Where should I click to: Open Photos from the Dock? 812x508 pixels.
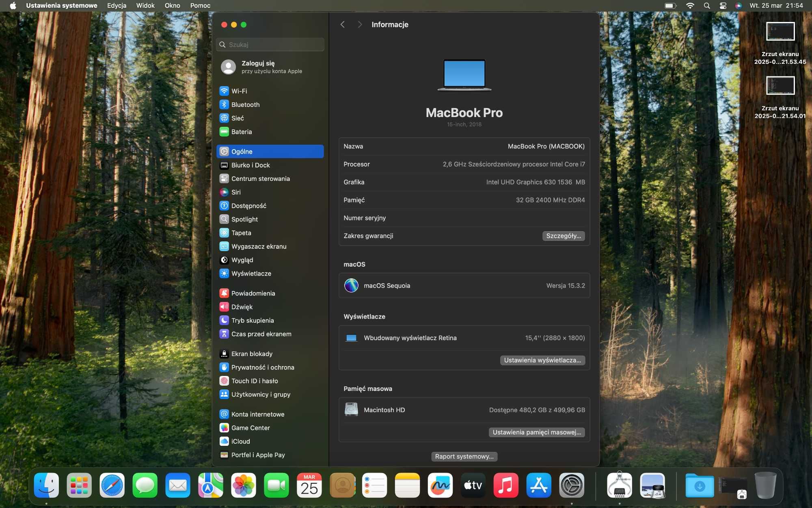pyautogui.click(x=244, y=485)
